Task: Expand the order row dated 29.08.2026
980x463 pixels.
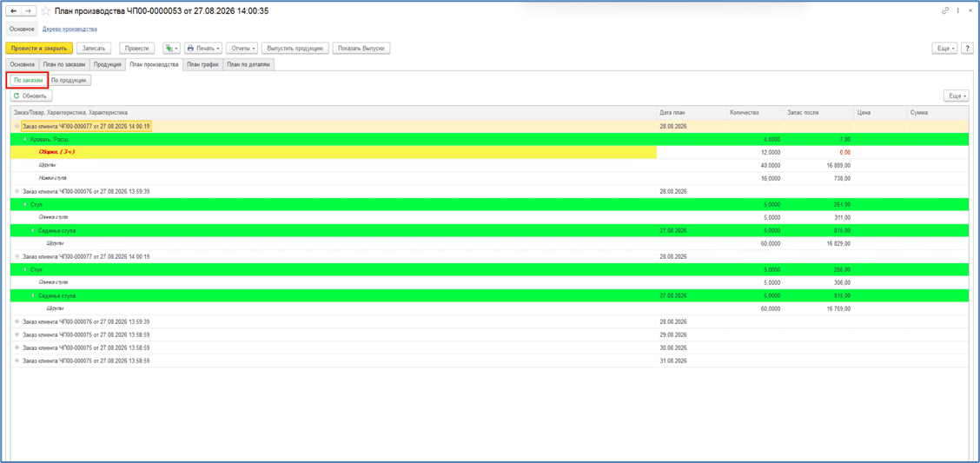Action: (x=17, y=335)
